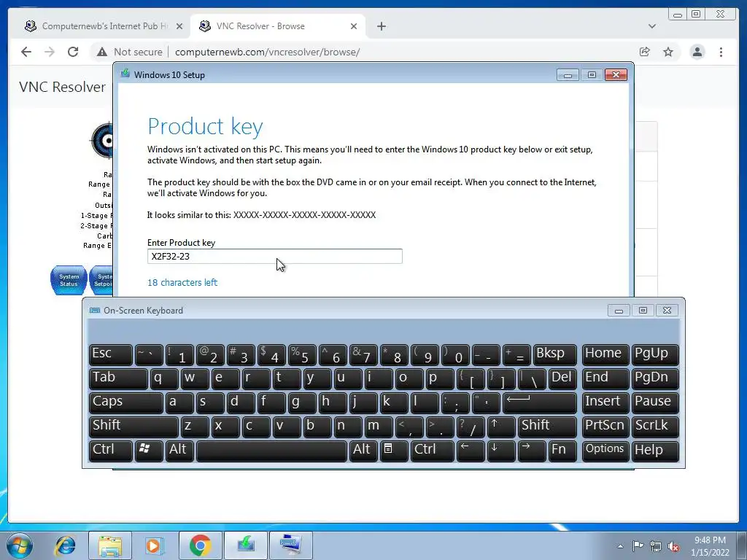Tap the PrtScn key on-screen
The width and height of the screenshot is (747, 560).
click(605, 426)
